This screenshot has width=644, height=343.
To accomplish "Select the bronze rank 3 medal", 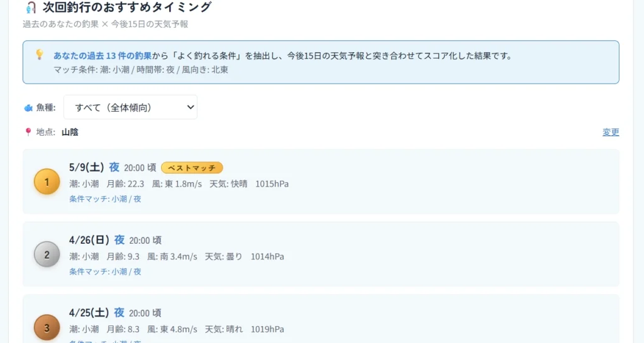I will (x=47, y=327).
